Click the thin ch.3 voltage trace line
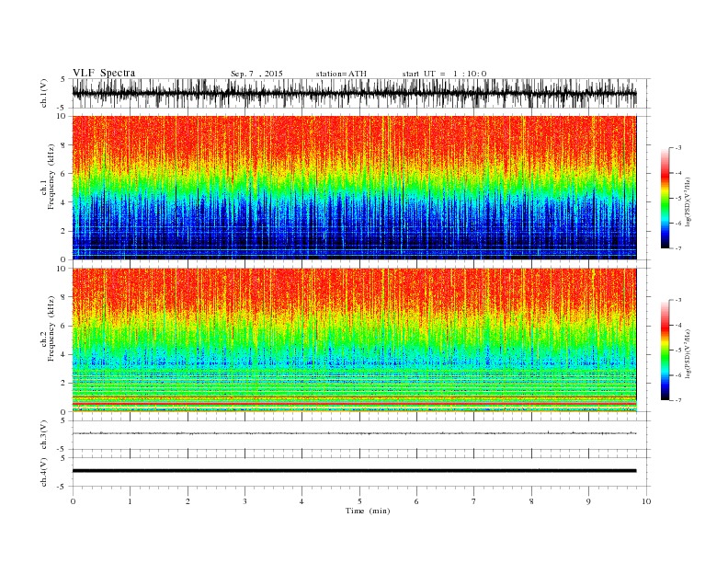This screenshot has height=563, width=728. 354,433
